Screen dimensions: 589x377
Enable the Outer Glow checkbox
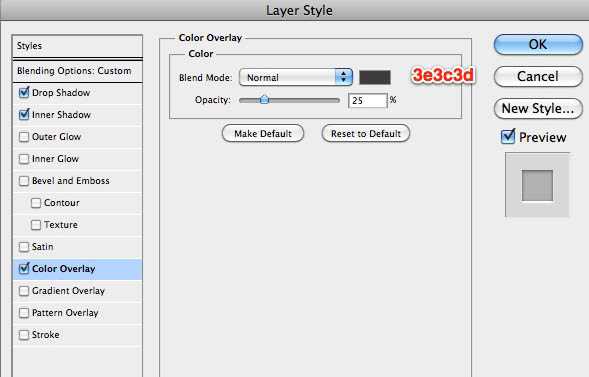click(24, 137)
